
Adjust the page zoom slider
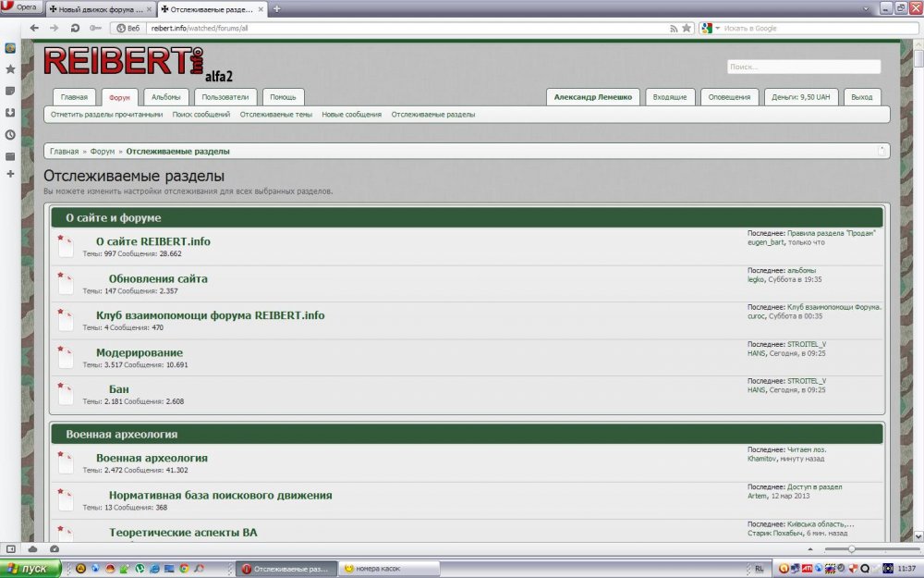coord(851,549)
